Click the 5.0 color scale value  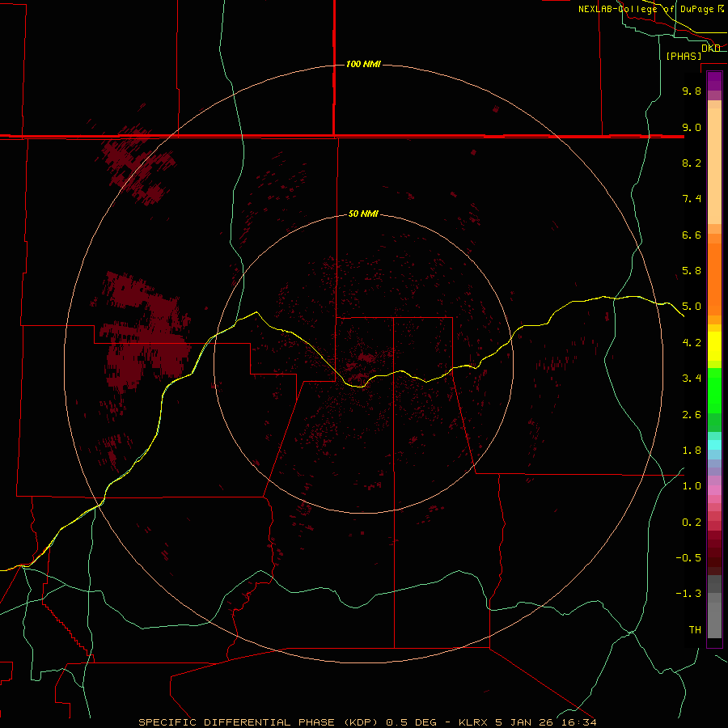[x=692, y=307]
